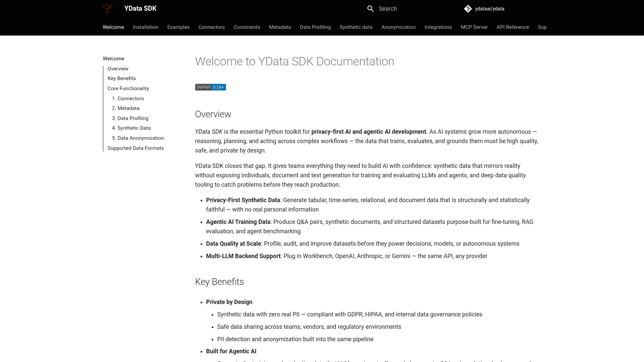This screenshot has width=644, height=362.
Task: Click the Key Benefits section heading
Action: pyautogui.click(x=219, y=282)
